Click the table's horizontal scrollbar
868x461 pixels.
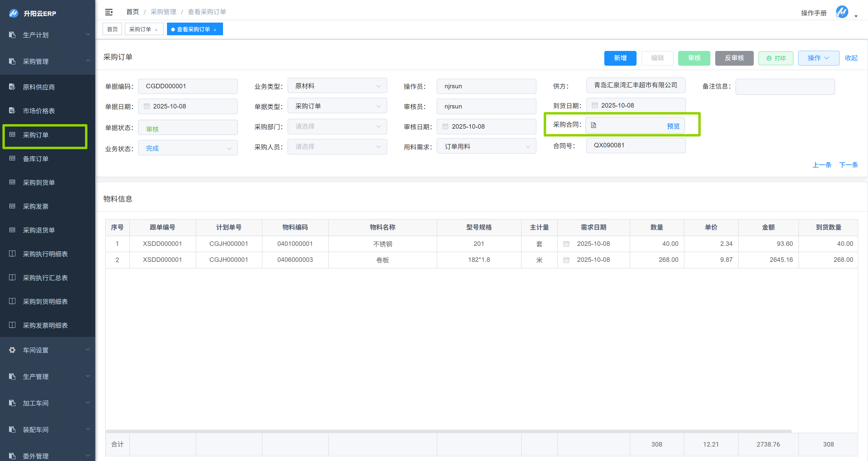[448, 431]
